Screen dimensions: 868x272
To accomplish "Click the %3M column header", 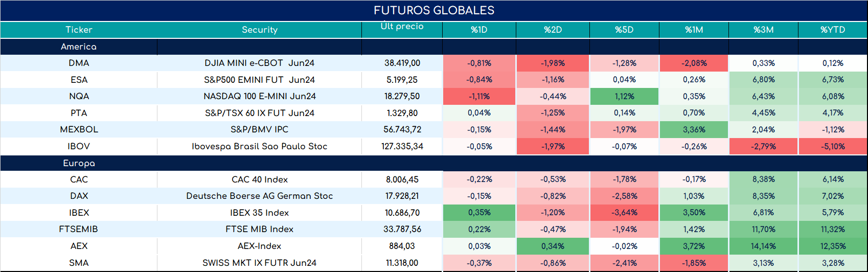I will click(x=763, y=30).
